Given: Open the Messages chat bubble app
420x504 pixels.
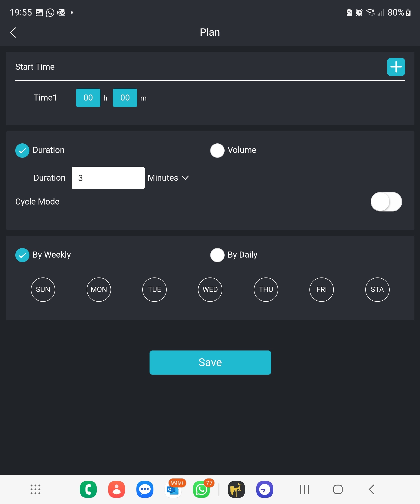Looking at the screenshot, I should [x=145, y=489].
